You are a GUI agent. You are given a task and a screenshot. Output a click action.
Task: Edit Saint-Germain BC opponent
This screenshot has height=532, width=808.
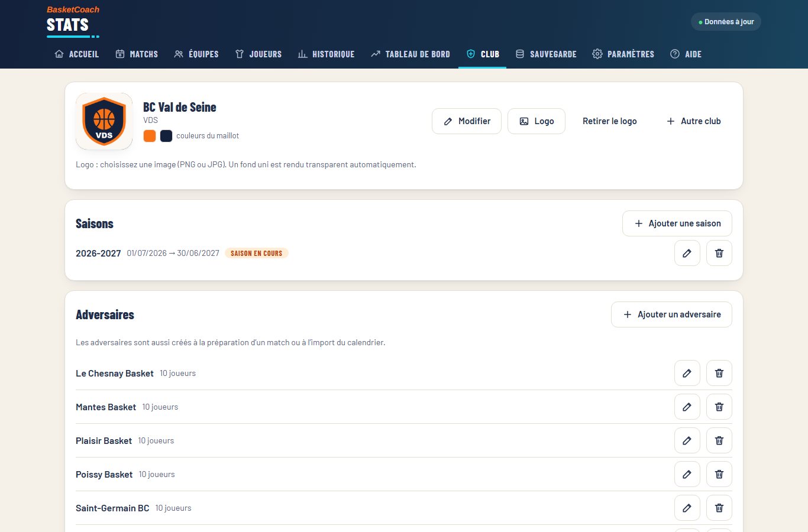[687, 508]
